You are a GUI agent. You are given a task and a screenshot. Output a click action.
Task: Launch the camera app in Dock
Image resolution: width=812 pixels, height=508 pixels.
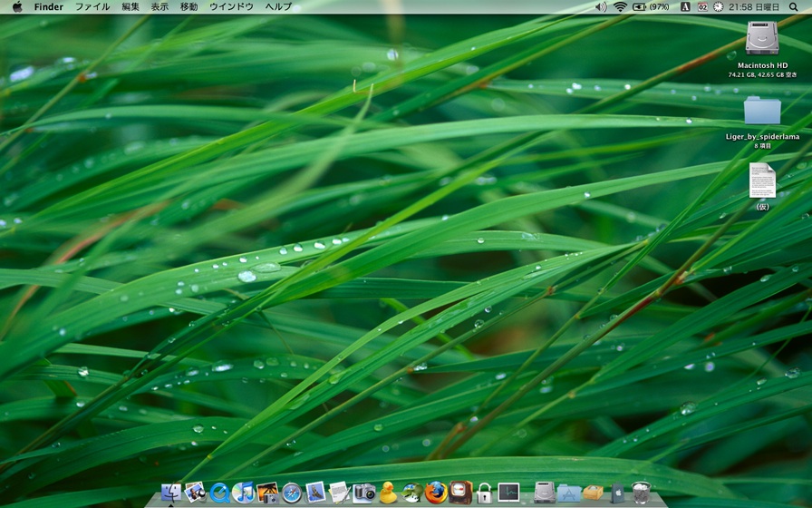[x=363, y=493]
